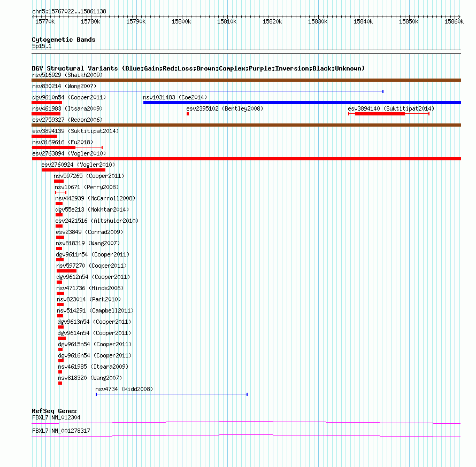Image resolution: width=476 pixels, height=467 pixels.
Task: Select esv2421516 (Altshuler2010) label
Action: tap(97, 221)
